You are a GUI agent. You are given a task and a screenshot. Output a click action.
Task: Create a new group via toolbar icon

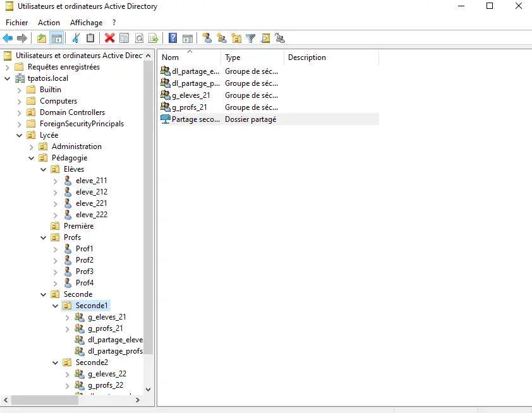[222, 39]
